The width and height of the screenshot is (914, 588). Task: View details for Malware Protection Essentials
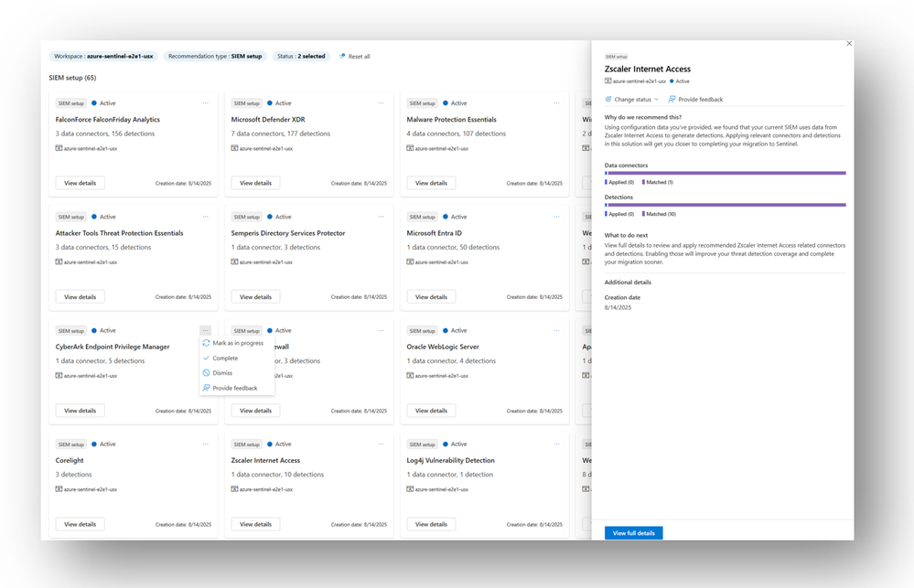pos(431,183)
